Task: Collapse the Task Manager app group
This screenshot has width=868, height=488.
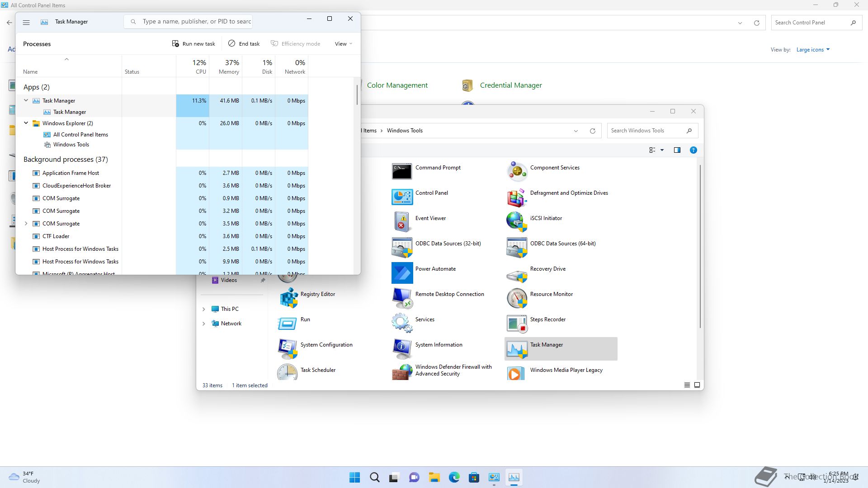Action: pyautogui.click(x=26, y=100)
